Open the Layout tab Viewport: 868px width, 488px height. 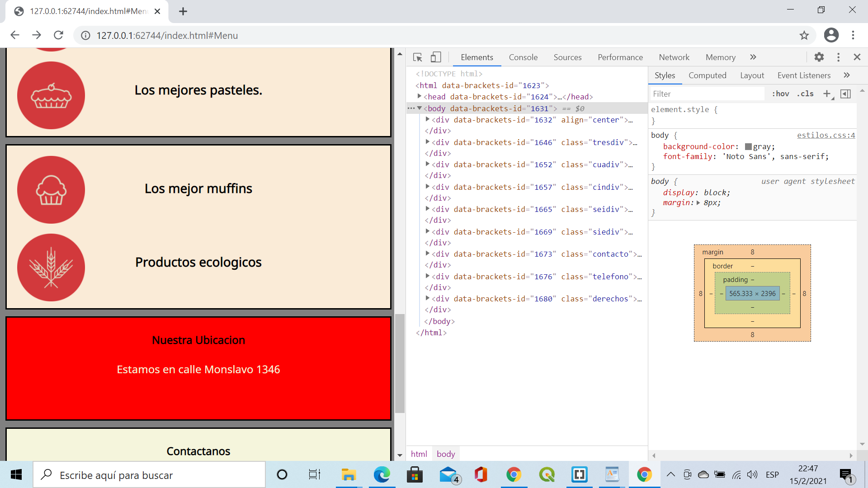pyautogui.click(x=752, y=75)
